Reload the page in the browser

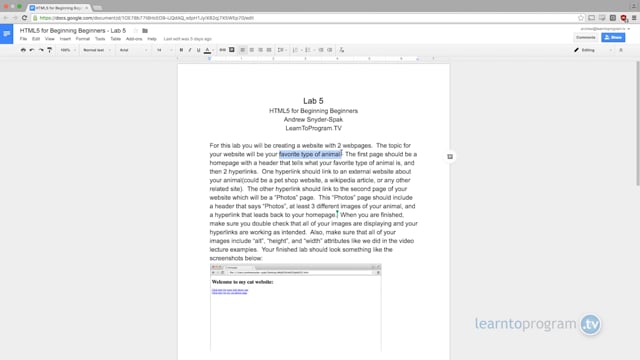(x=24, y=18)
